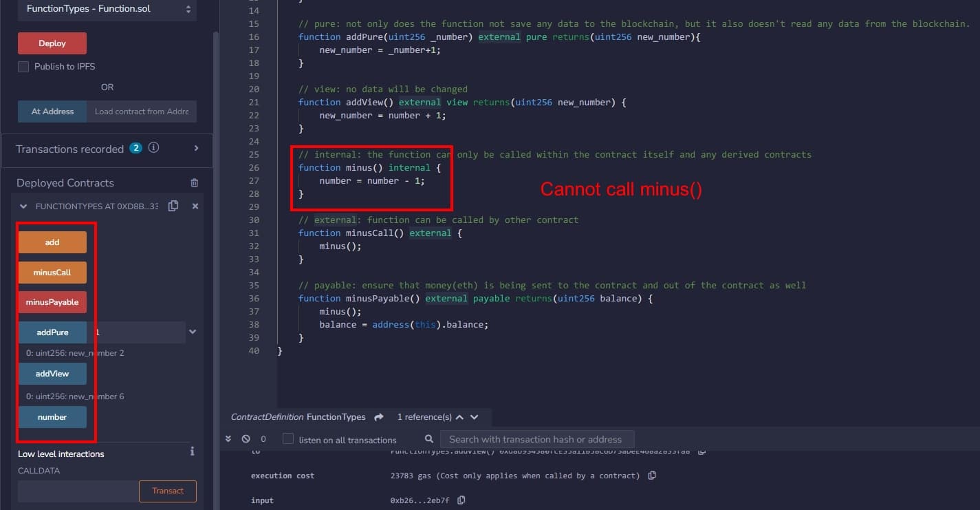980x510 pixels.
Task: Click the jump-to-definition arrow for FunctionTypes
Action: point(379,417)
